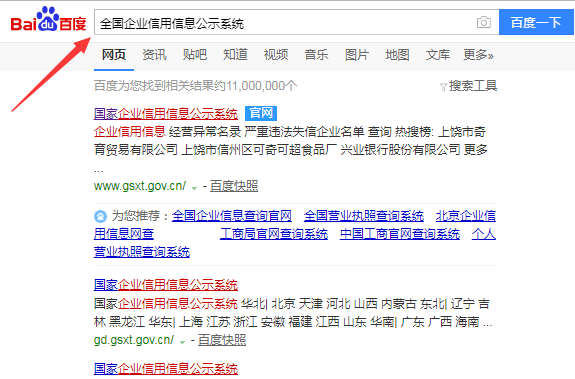
Task: Open the 视频 tab
Action: point(276,55)
